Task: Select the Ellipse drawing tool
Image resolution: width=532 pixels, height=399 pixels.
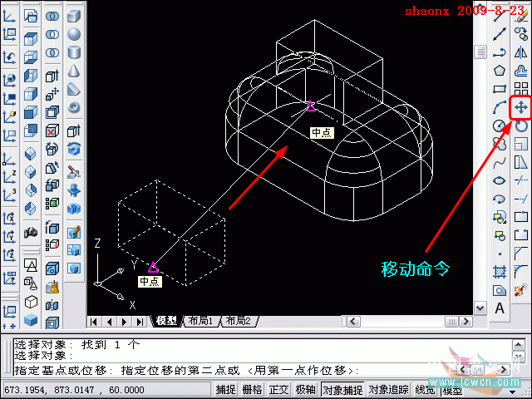Action: (x=500, y=180)
